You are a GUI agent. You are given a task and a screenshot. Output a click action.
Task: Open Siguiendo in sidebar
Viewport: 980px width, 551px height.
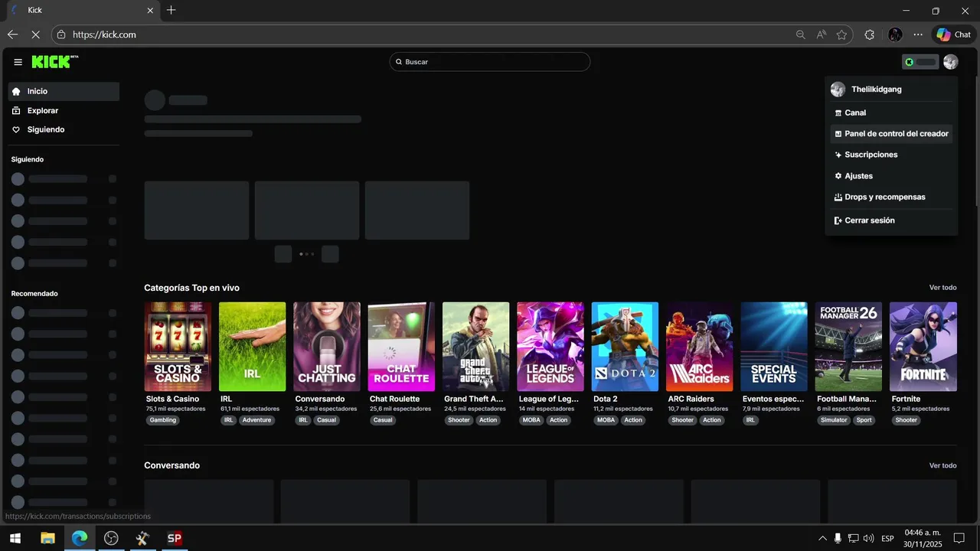pos(64,130)
